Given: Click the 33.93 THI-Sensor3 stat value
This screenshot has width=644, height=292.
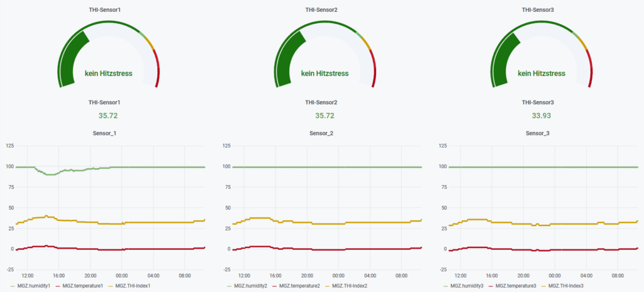Looking at the screenshot, I should pos(538,115).
